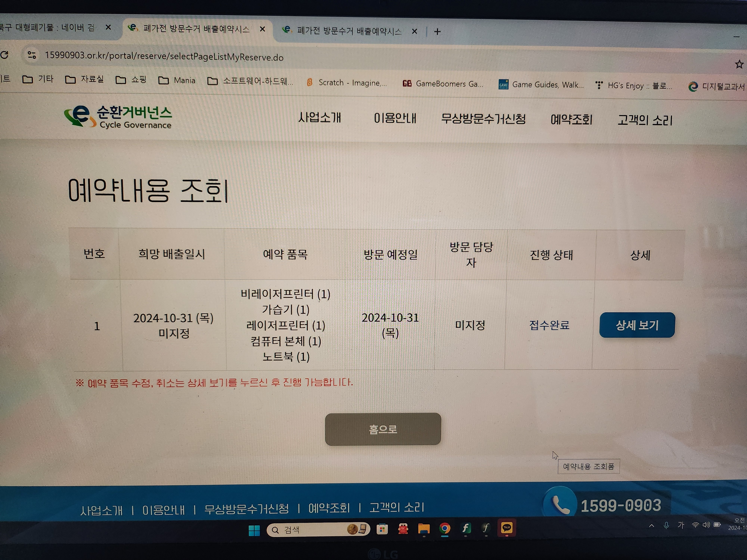This screenshot has width=747, height=560.
Task: Open the site information icon in address bar
Action: 32,55
